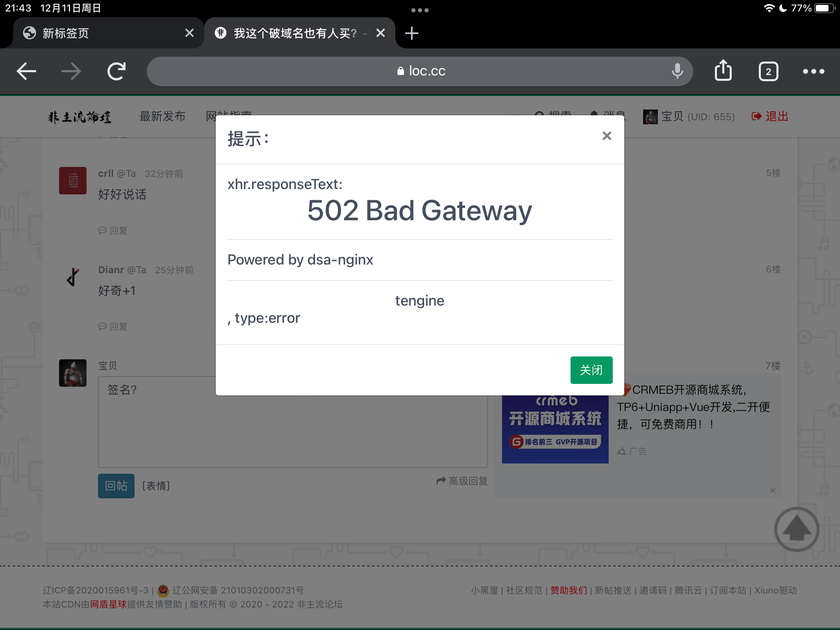Screen dimensions: 840x630
Task: Tap the microphone voice search icon
Action: click(677, 71)
